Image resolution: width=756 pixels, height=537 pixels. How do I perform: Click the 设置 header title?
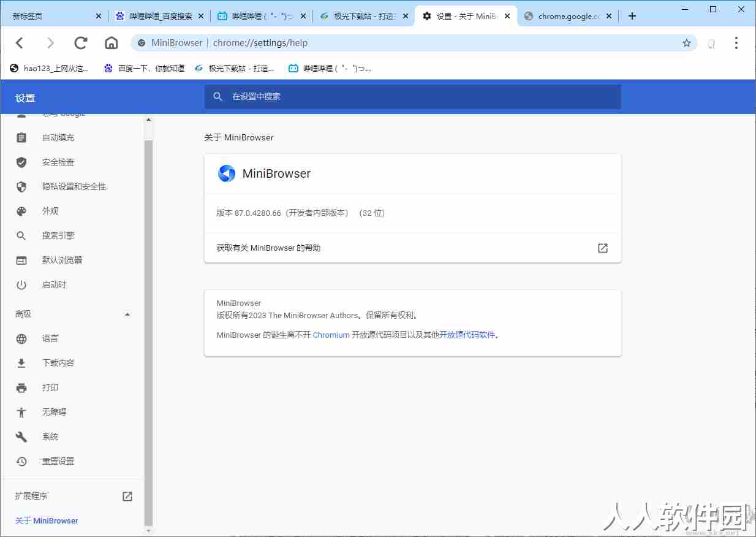25,98
